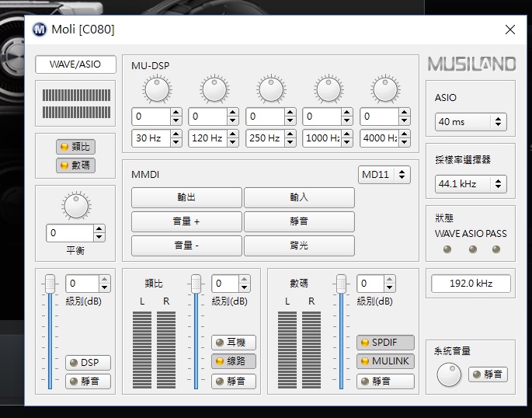
Task: Toggle the SPDIF output
Action: click(385, 343)
